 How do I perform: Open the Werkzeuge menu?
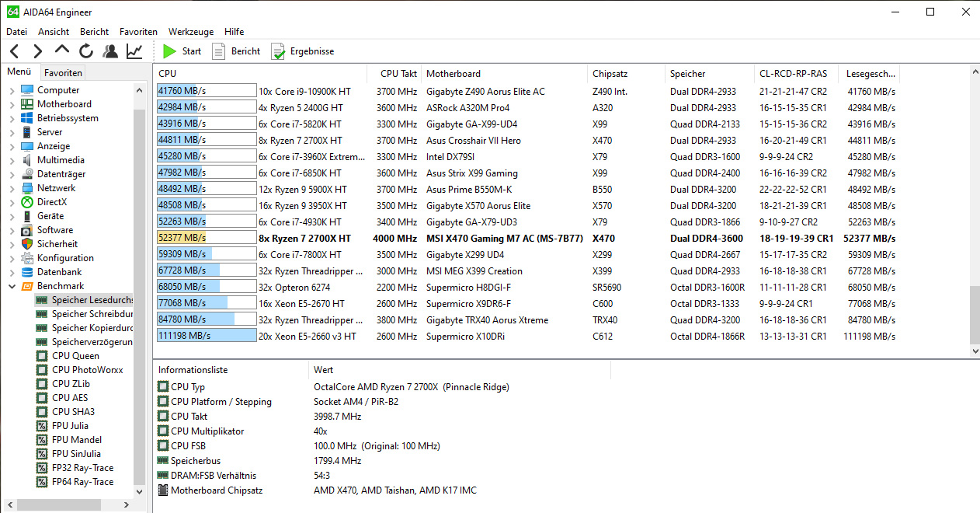click(x=191, y=32)
